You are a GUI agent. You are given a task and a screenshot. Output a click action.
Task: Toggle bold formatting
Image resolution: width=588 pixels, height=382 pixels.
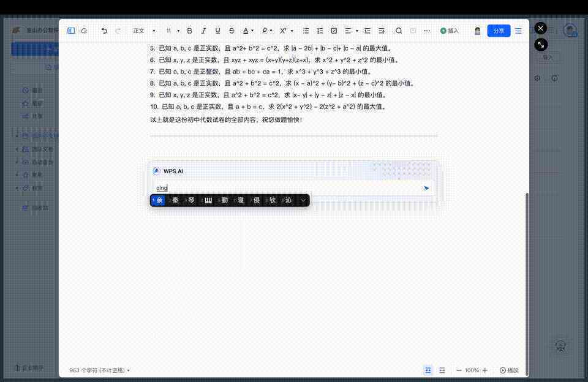coord(189,31)
